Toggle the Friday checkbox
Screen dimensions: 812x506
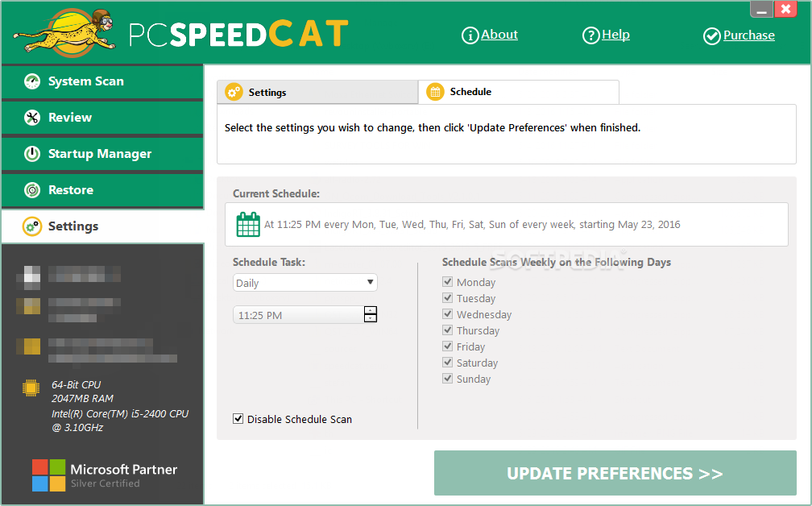click(x=447, y=346)
